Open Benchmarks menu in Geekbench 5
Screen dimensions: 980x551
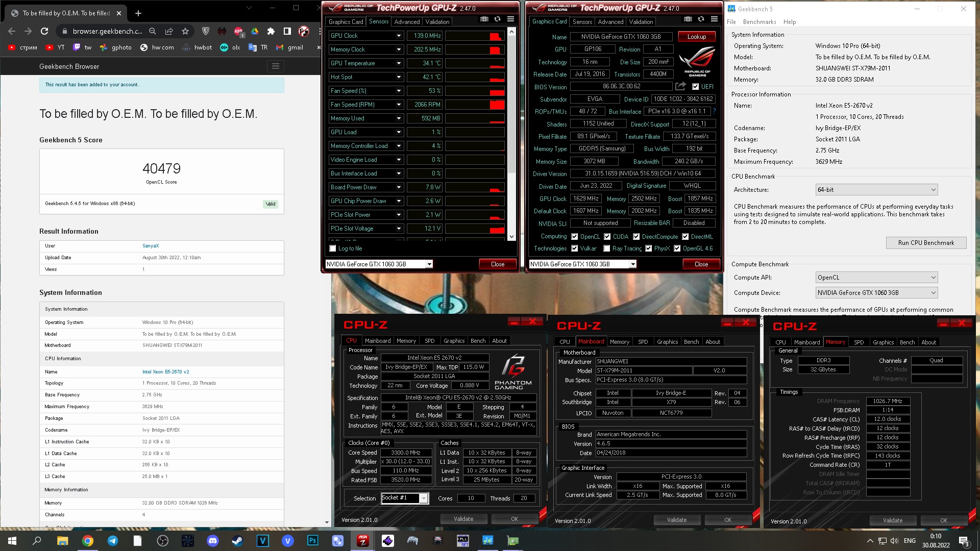(x=759, y=22)
